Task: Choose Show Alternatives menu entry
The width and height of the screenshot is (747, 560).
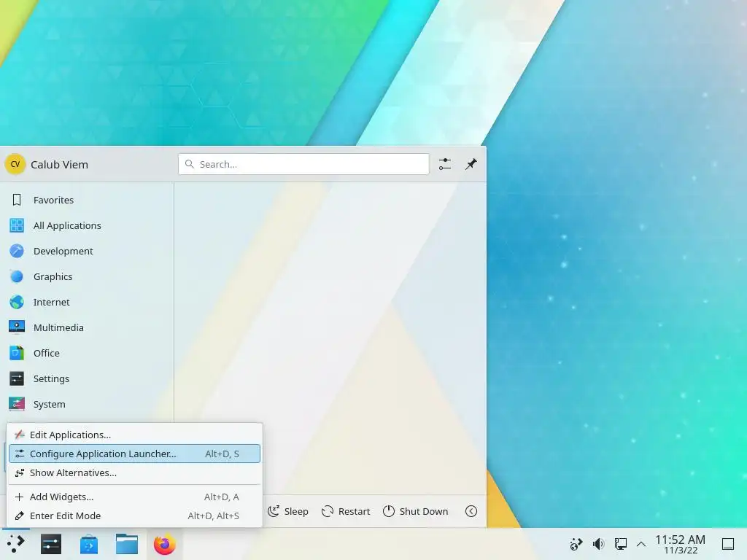Action: (134, 472)
